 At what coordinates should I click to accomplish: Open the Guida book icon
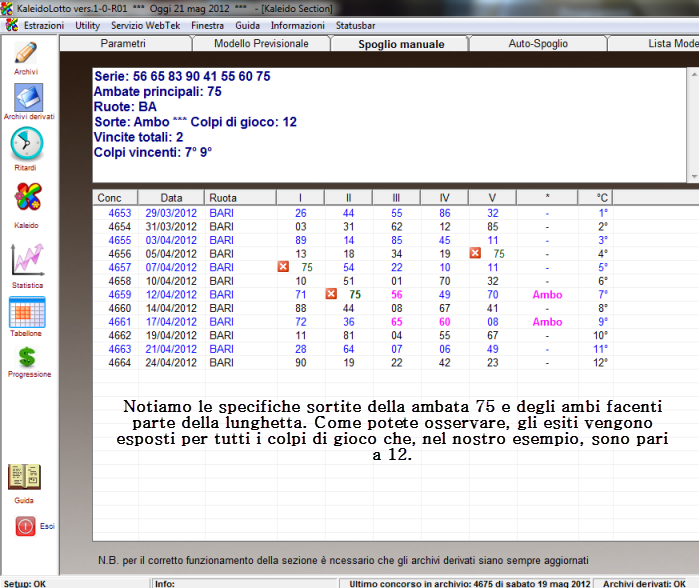(x=25, y=477)
